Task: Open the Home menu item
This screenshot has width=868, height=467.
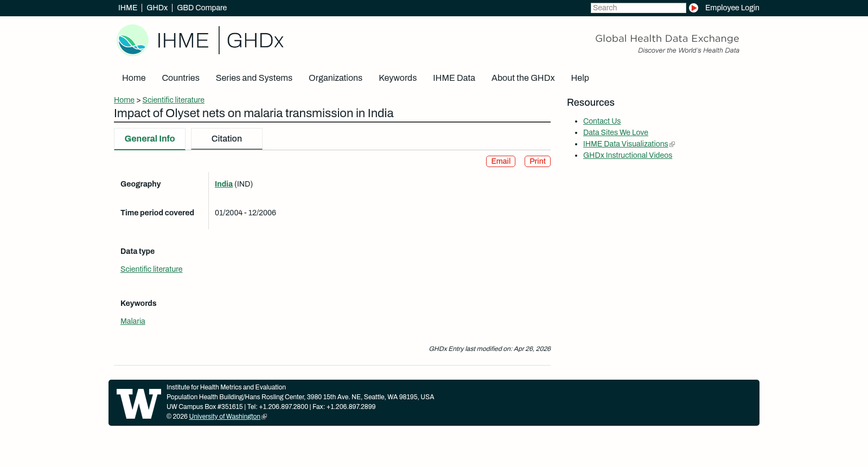Action: pyautogui.click(x=133, y=78)
